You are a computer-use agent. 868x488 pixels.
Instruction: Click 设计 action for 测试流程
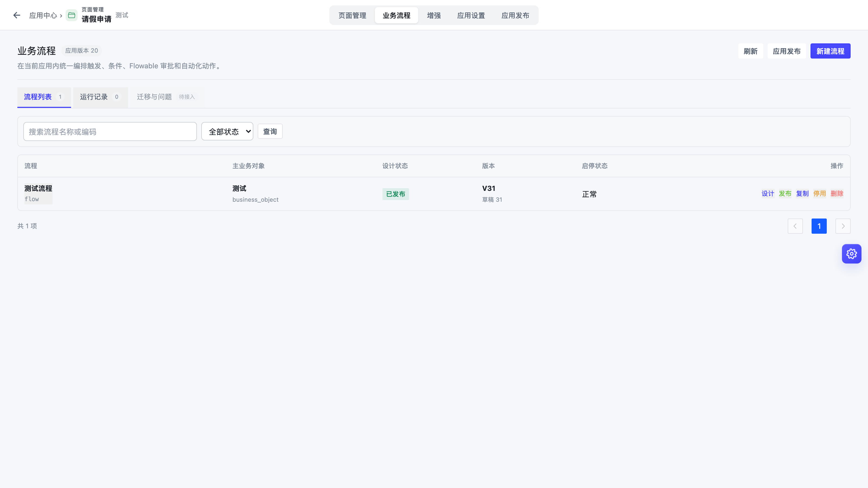(768, 194)
